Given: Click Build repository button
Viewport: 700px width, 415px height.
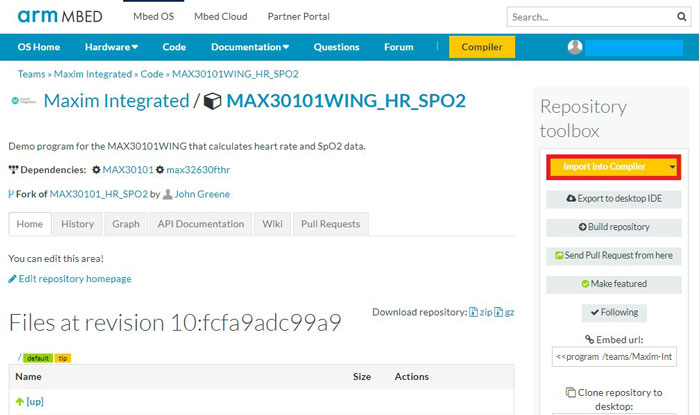Looking at the screenshot, I should (x=614, y=227).
